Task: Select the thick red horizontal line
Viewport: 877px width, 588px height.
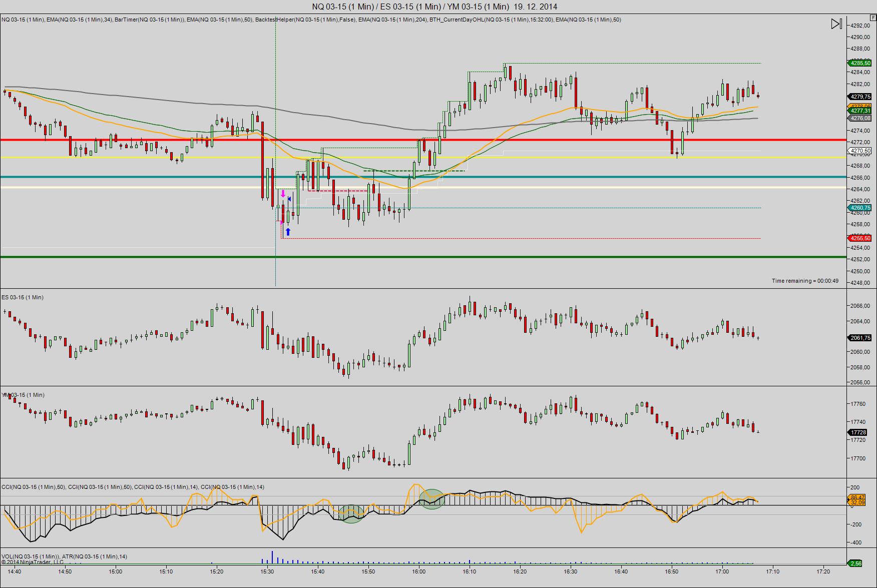Action: tap(423, 140)
